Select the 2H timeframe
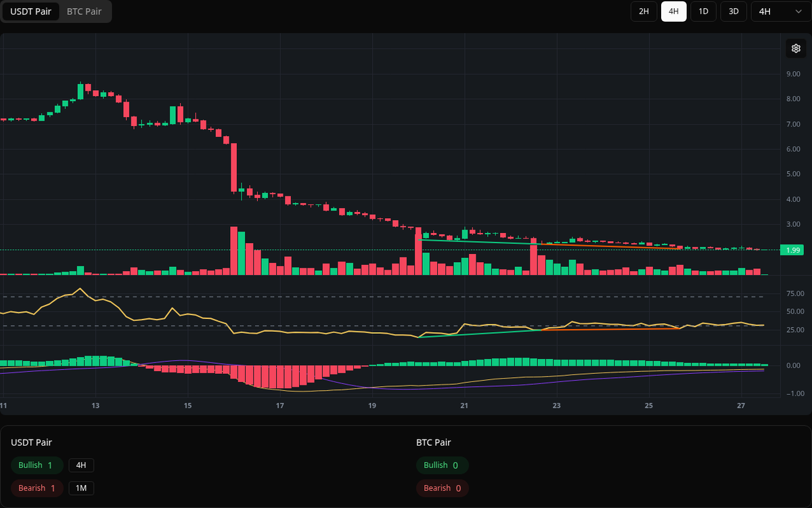This screenshot has width=812, height=508. [644, 12]
